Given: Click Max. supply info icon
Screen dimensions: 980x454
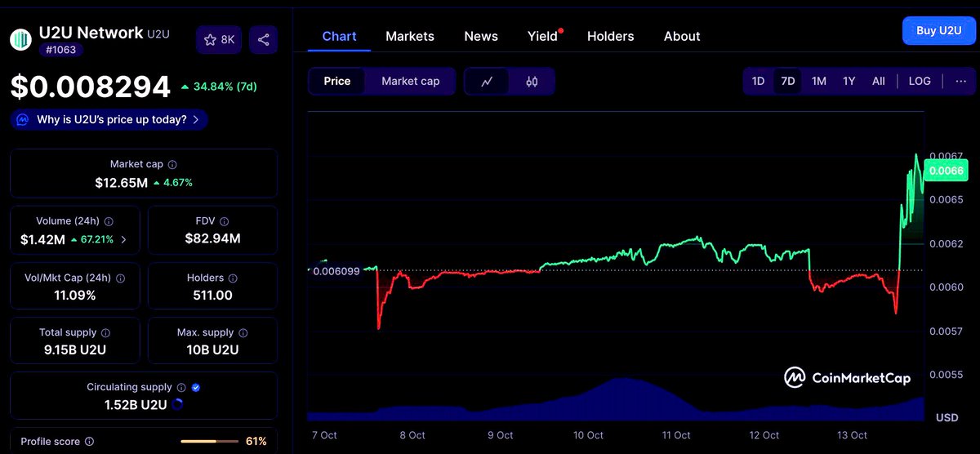Looking at the screenshot, I should [x=243, y=333].
